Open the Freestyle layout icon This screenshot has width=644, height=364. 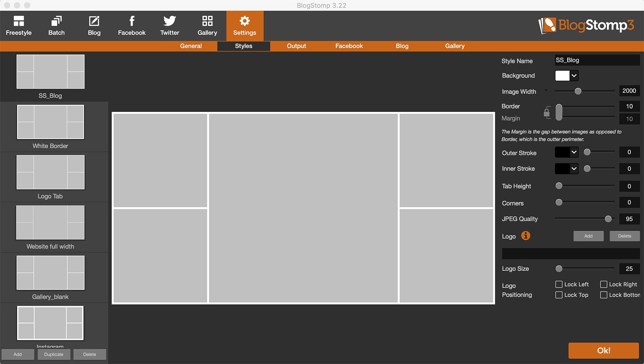pyautogui.click(x=19, y=21)
